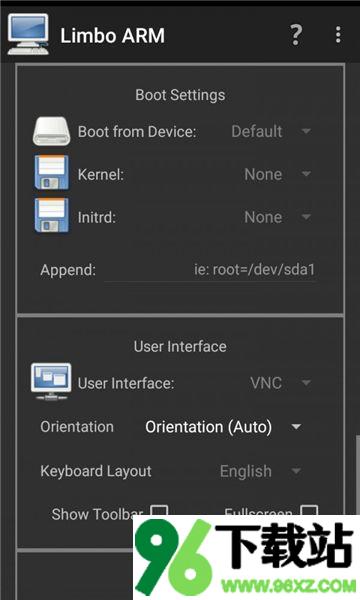Viewport: 360px width, 600px height.
Task: Expand the Kernel None dropdown
Action: coord(278,174)
